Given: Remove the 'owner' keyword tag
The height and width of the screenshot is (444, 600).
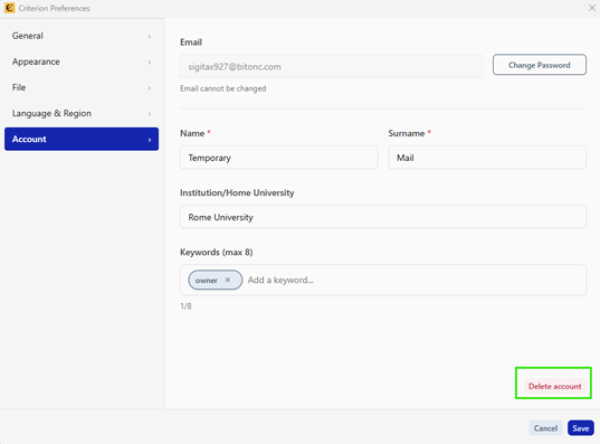Looking at the screenshot, I should (x=227, y=280).
